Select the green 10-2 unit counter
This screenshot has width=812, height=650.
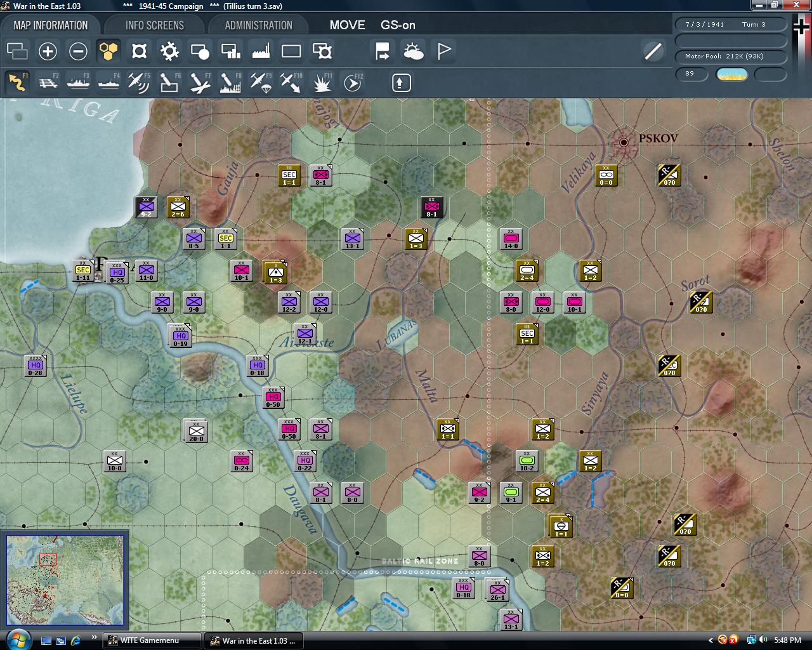pyautogui.click(x=527, y=461)
